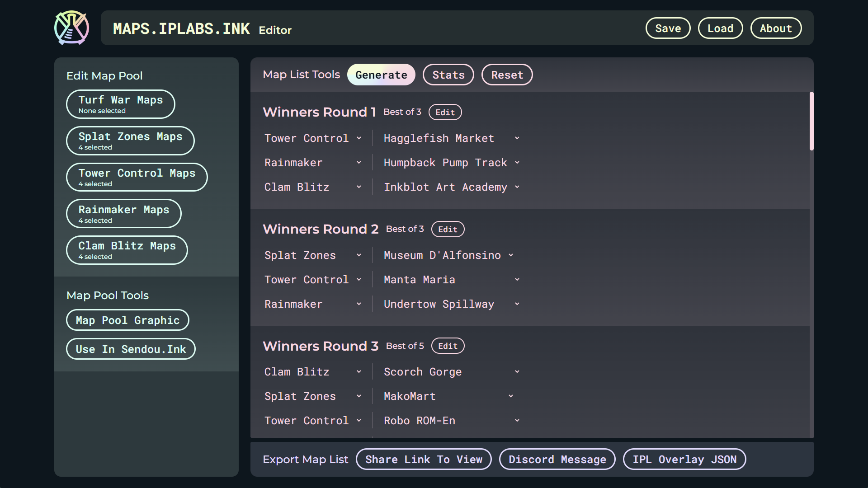This screenshot has height=488, width=868.
Task: Open Turf War Maps pool
Action: [x=120, y=104]
